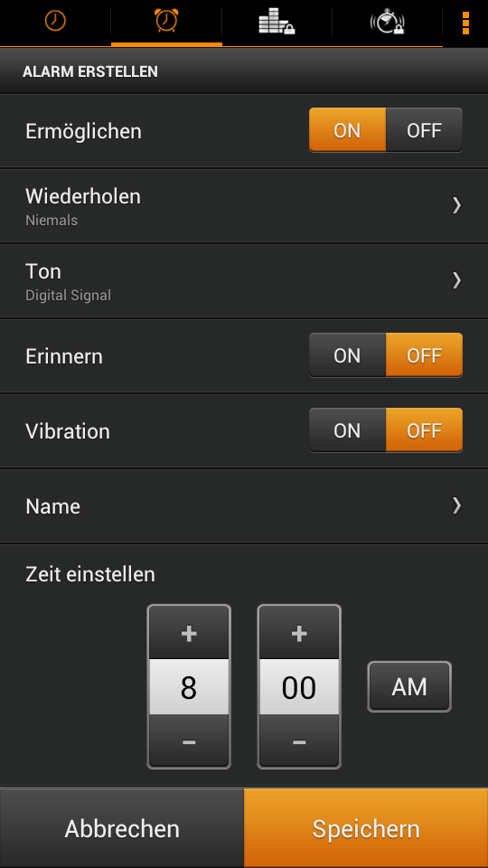The height and width of the screenshot is (868, 488).
Task: Decrease the hour with minus button
Action: coord(189,741)
